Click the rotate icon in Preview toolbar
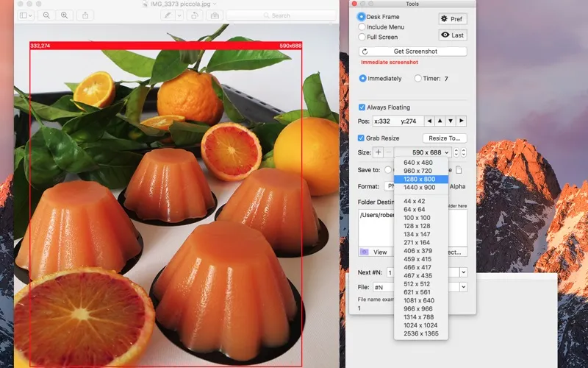 [195, 15]
